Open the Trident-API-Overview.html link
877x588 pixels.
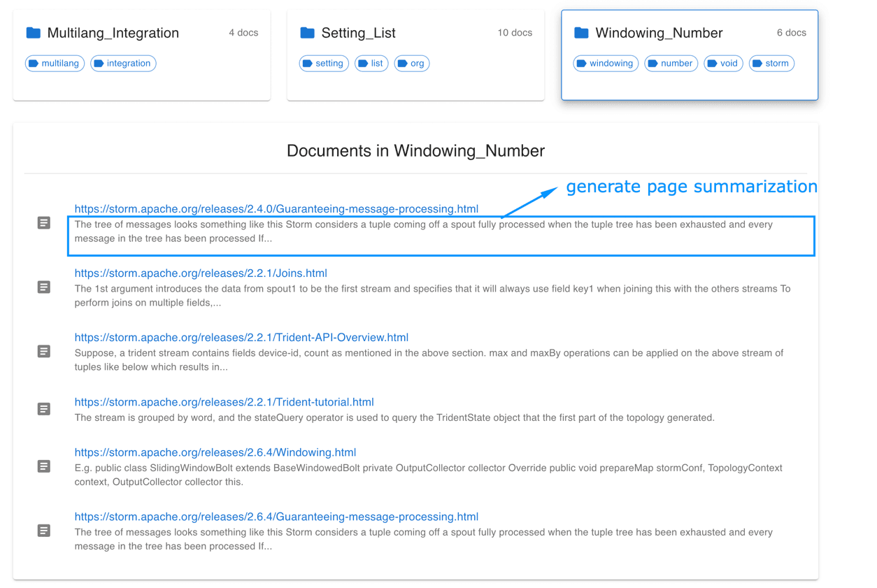[x=241, y=338]
